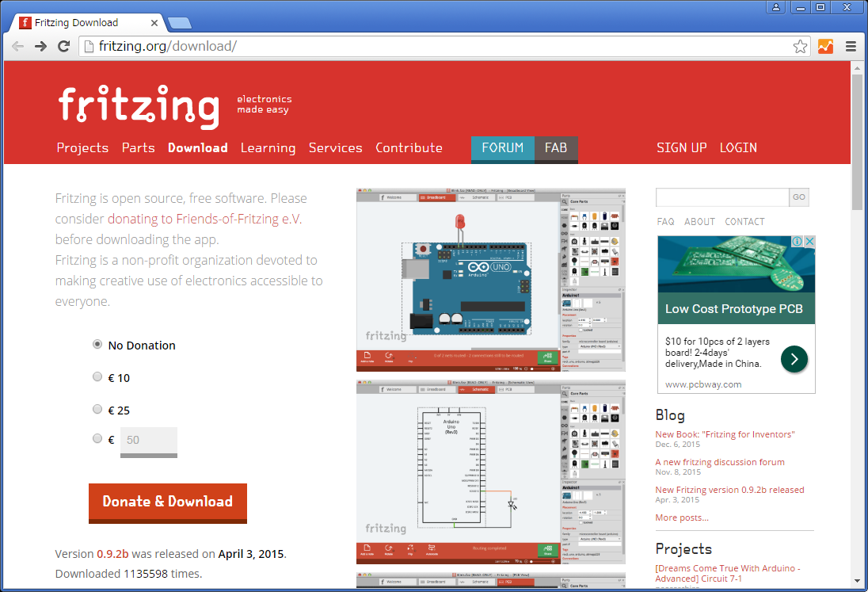
Task: Open the Learning menu item
Action: (x=268, y=148)
